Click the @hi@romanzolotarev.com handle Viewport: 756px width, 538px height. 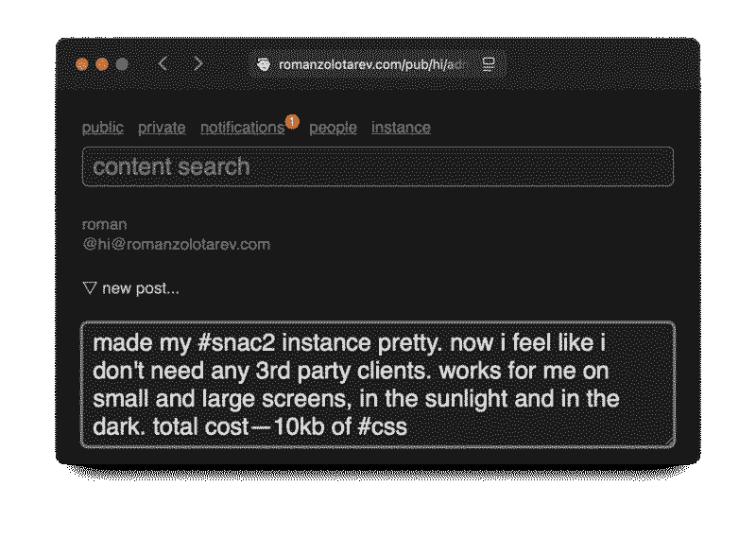coord(176,244)
